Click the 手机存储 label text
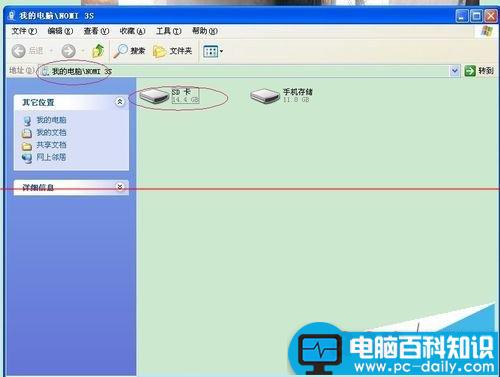 pos(298,92)
